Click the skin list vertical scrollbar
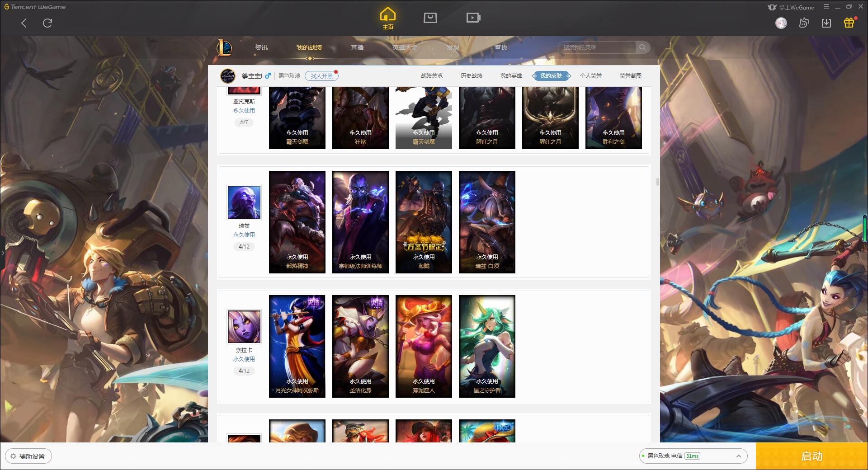This screenshot has width=868, height=470. coord(657,182)
